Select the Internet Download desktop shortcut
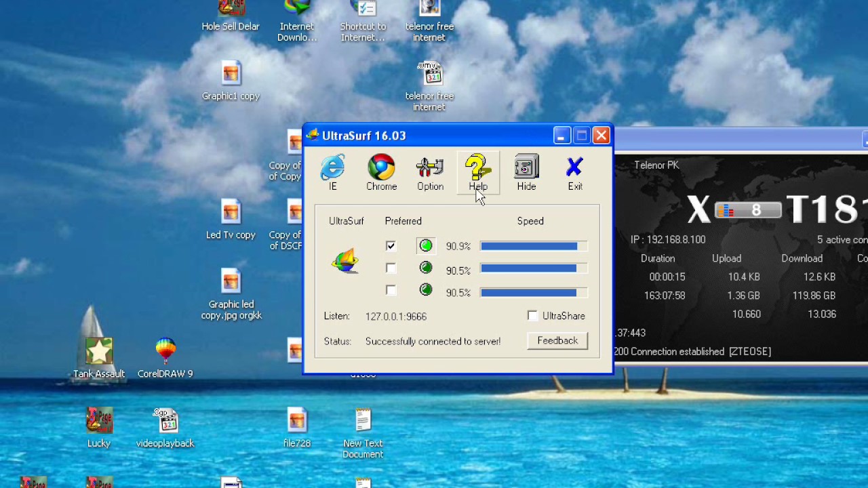The height and width of the screenshot is (488, 868). (x=297, y=21)
